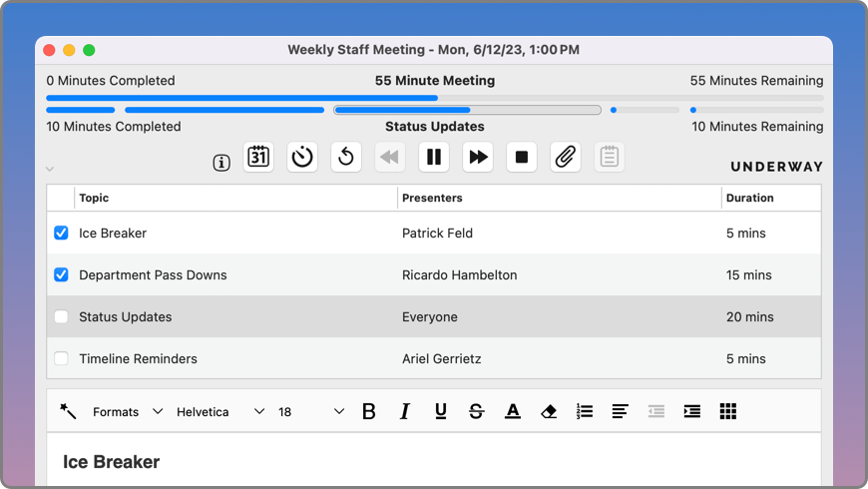
Task: Open the calendar 31 icon button
Action: tap(258, 157)
